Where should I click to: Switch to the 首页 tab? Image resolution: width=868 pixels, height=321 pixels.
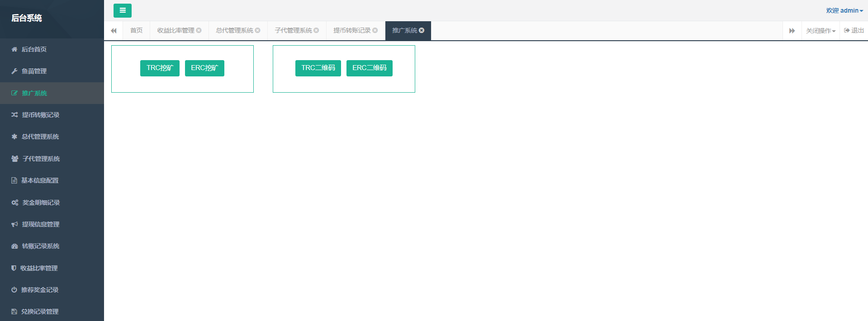136,30
